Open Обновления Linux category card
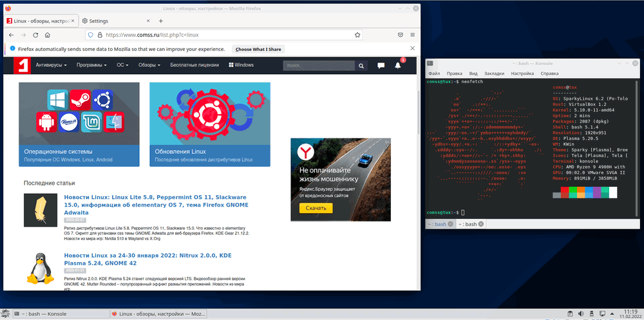Viewport: 644px width, 320px height. [x=210, y=124]
